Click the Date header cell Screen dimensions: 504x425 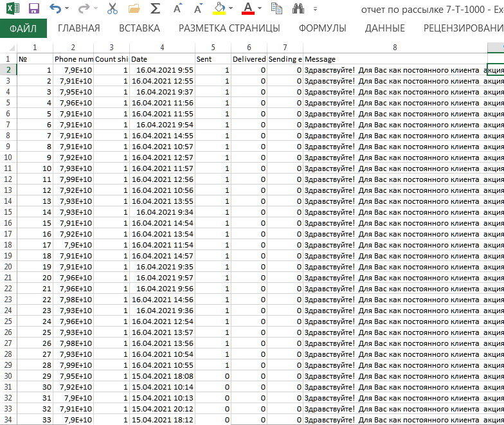162,59
